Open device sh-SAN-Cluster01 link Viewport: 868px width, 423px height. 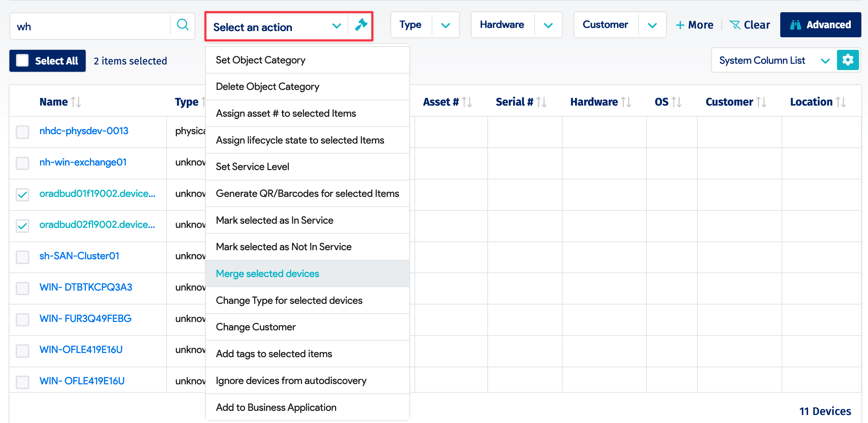(x=79, y=256)
